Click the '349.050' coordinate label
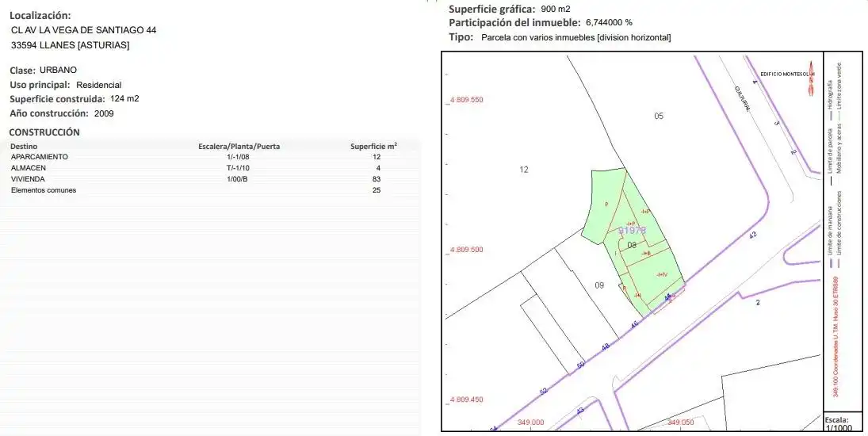This screenshot has width=868, height=436. [681, 423]
